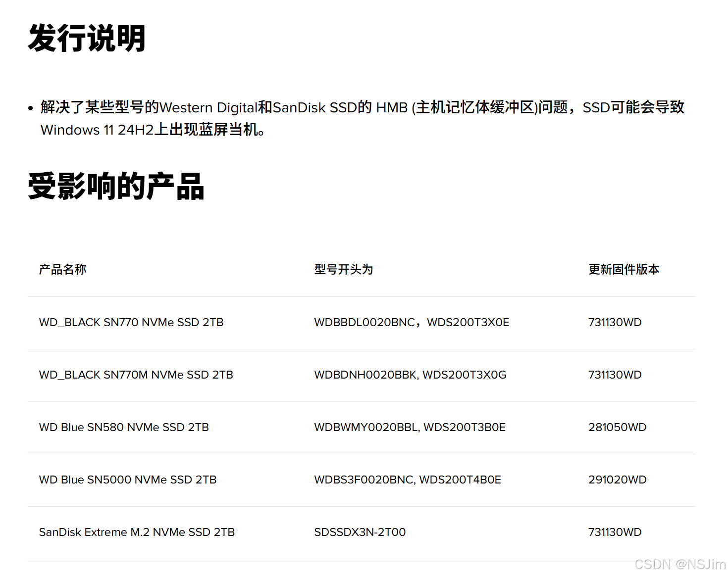Click model cell WDBWMY0020BBL, WDS200T3B0E
Screen dimensions: 728x577
pos(410,427)
